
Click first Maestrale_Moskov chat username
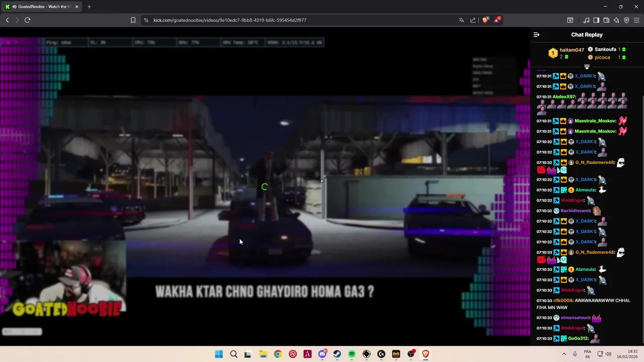[x=595, y=121]
